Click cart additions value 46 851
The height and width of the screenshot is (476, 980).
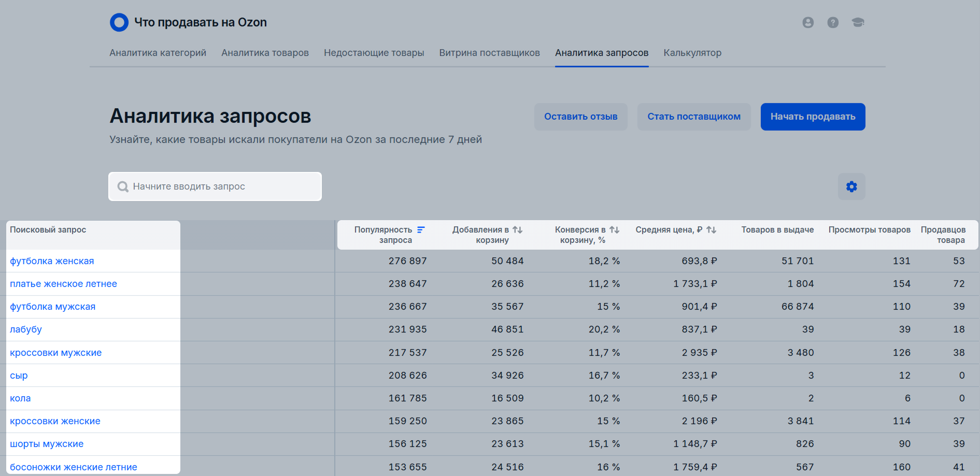tap(507, 329)
